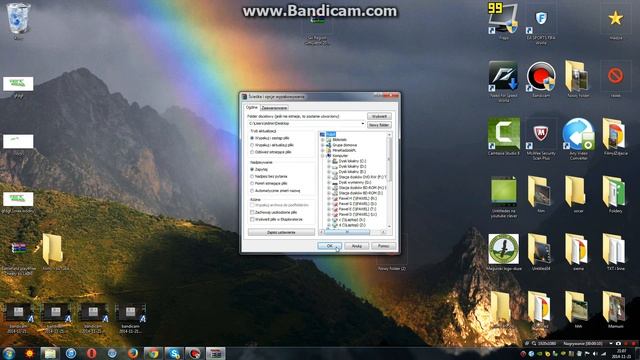Viewport: 640px width, 360px height.
Task: Select 'Pomiń istniejące pliki' option
Action: pyautogui.click(x=252, y=184)
